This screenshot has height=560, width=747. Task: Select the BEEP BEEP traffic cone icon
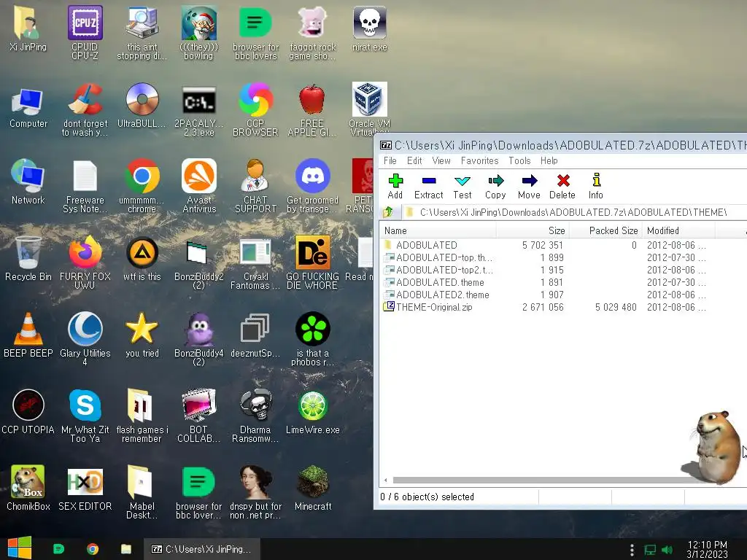pos(28,335)
